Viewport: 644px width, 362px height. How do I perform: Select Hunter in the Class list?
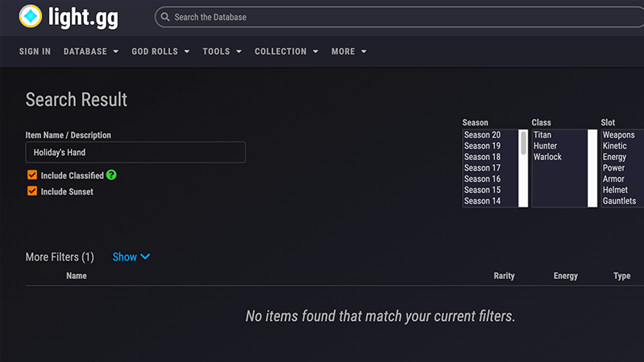[545, 146]
